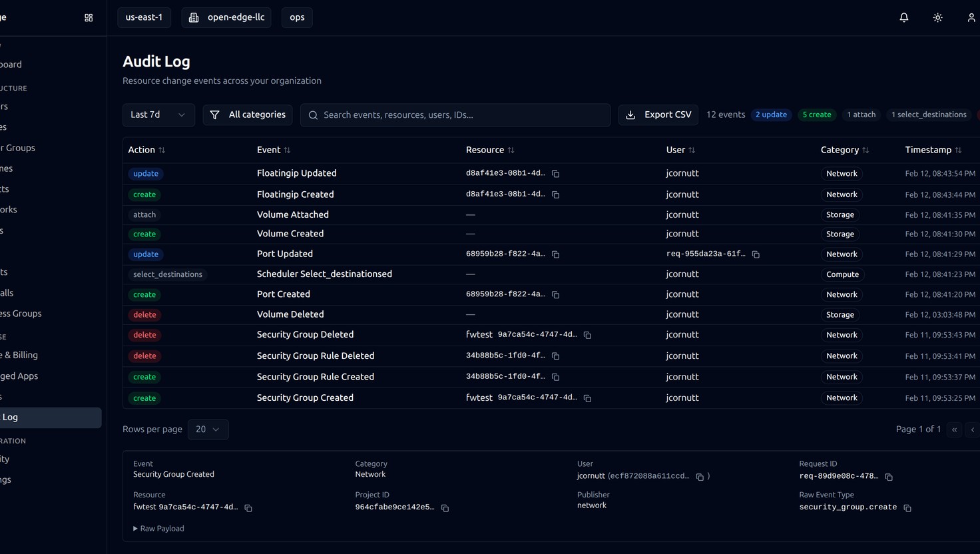Viewport: 980px width, 554px height.
Task: Copy the security_group.create raw event type
Action: coord(907,507)
